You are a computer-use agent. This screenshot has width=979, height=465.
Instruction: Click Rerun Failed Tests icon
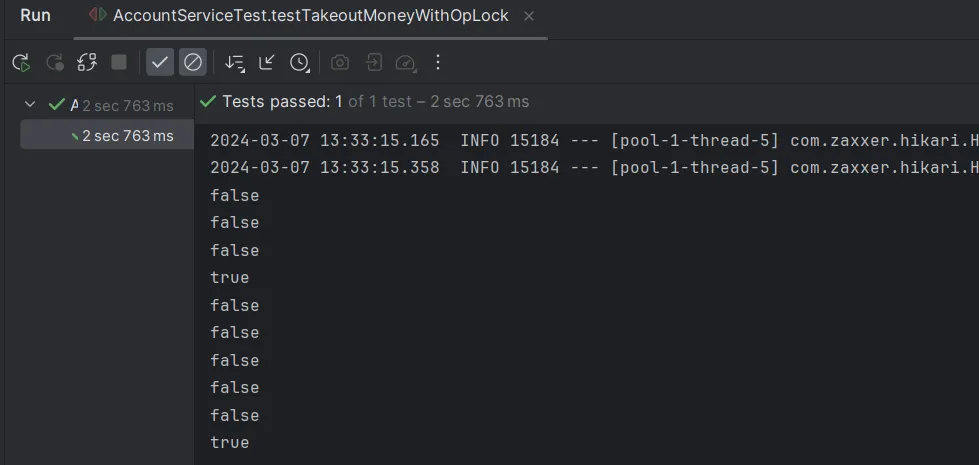54,62
